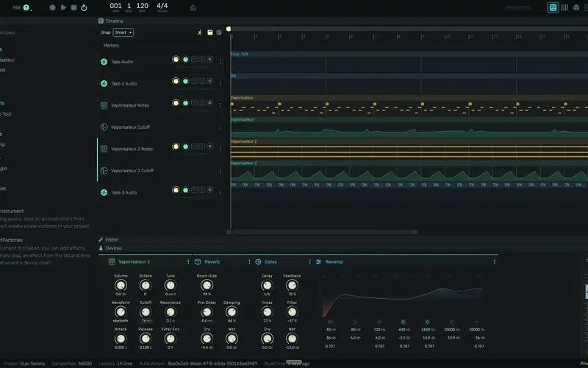Switch to the mixer screen layout icon

pyautogui.click(x=564, y=7)
